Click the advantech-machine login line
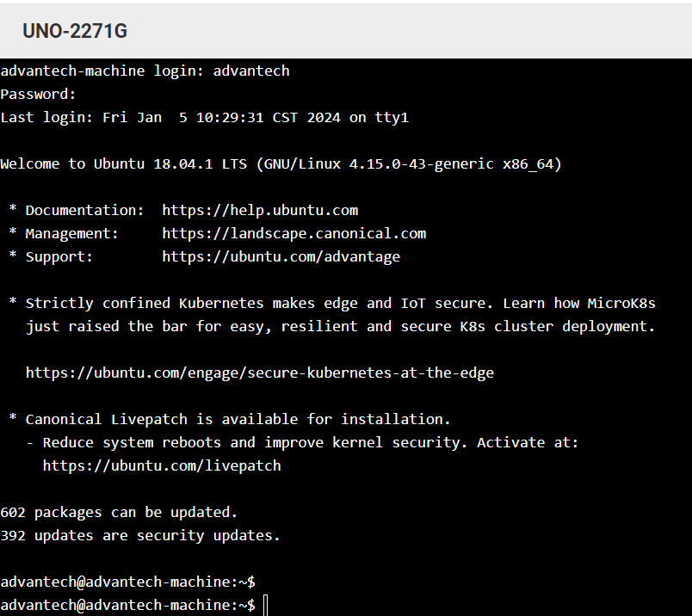This screenshot has width=692, height=616. [x=145, y=71]
